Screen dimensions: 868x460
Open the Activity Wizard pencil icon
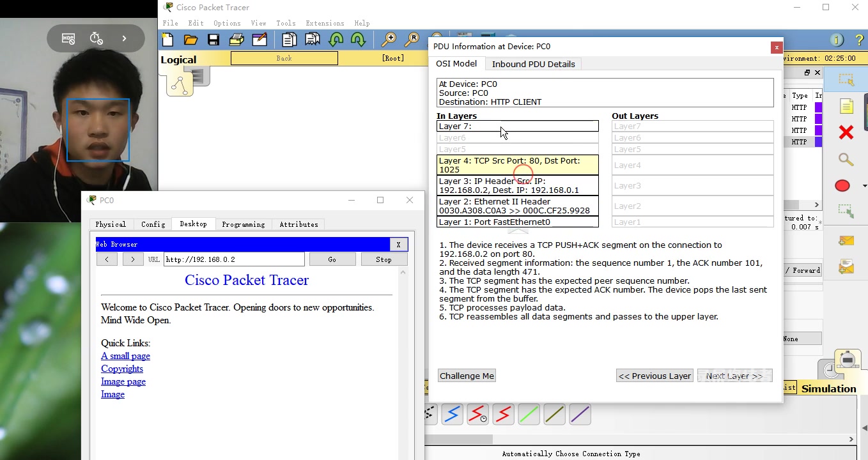(260, 40)
